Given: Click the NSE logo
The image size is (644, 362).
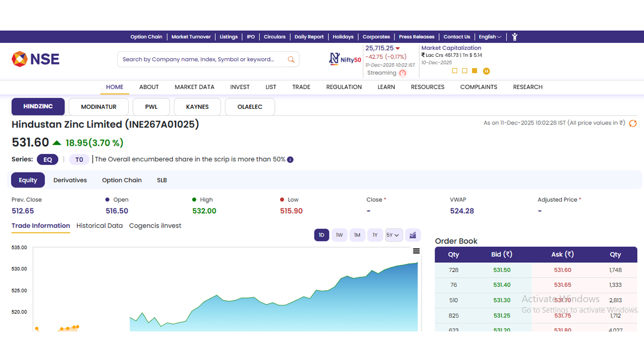Looking at the screenshot, I should point(35,59).
